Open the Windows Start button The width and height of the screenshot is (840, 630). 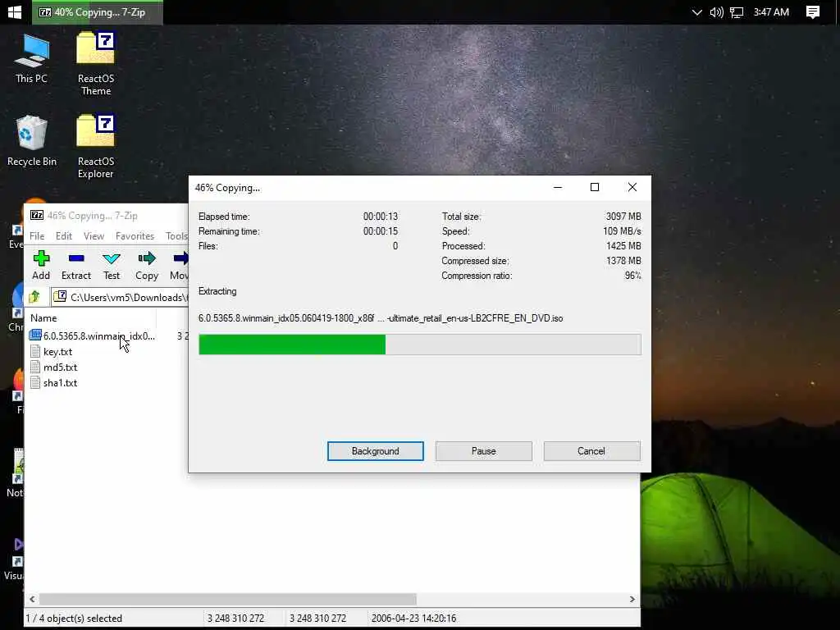click(15, 11)
